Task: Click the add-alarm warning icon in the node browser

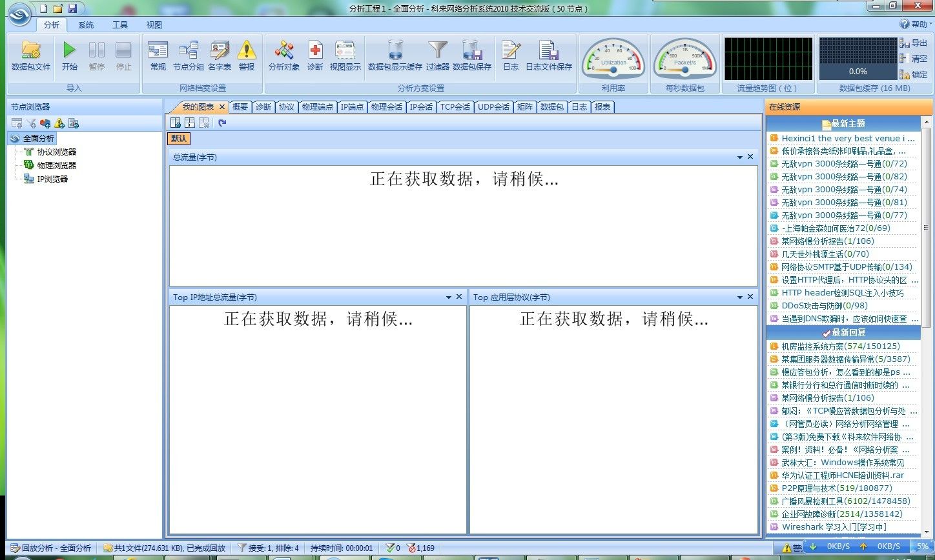Action: pyautogui.click(x=59, y=123)
